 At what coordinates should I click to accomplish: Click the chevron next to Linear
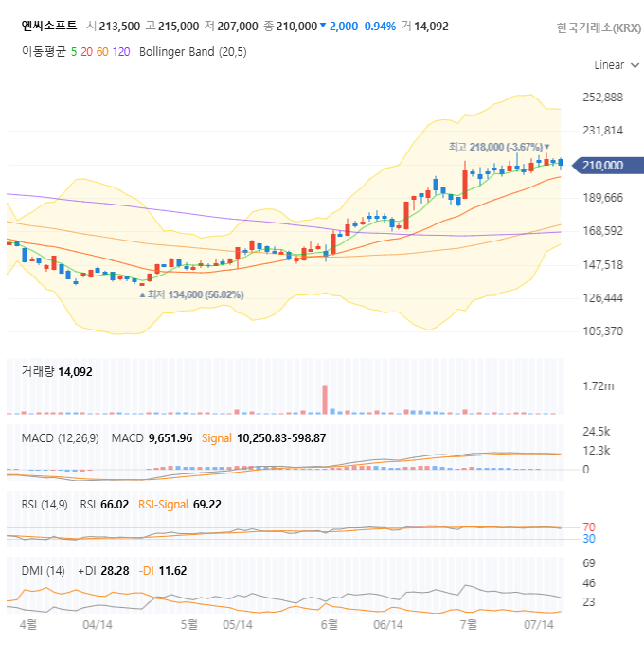pos(635,65)
